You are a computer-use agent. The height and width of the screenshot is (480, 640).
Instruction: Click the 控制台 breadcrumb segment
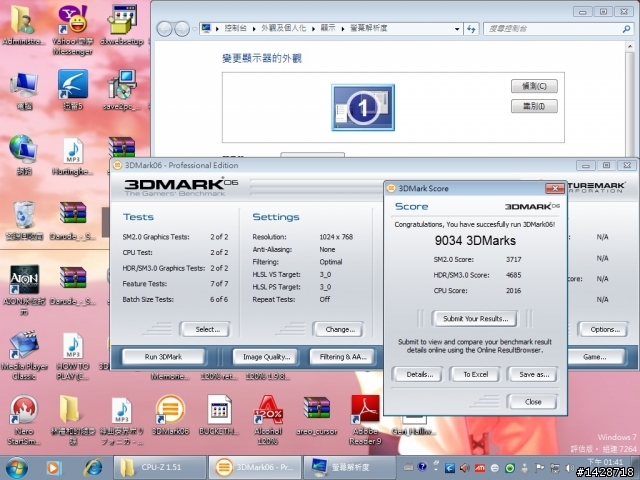point(235,28)
